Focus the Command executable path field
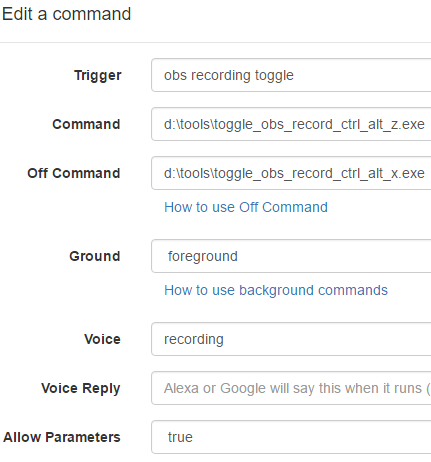 pyautogui.click(x=291, y=124)
